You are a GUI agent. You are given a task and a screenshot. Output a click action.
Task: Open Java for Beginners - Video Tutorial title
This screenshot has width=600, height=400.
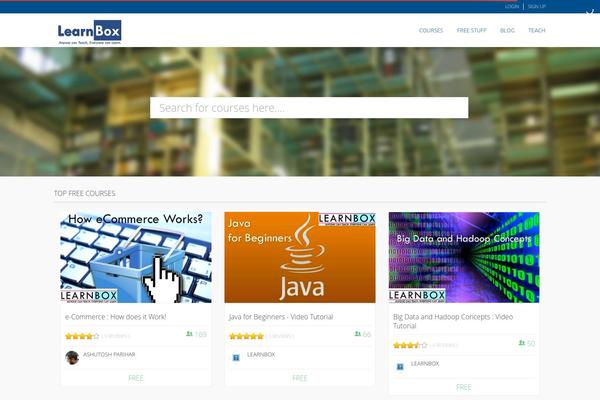pos(281,317)
